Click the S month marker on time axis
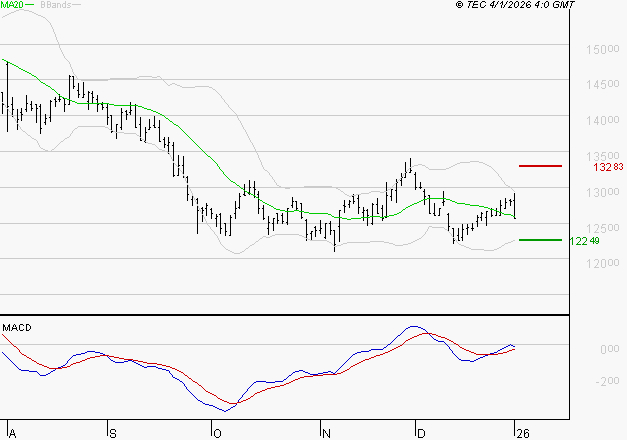 click(x=113, y=434)
